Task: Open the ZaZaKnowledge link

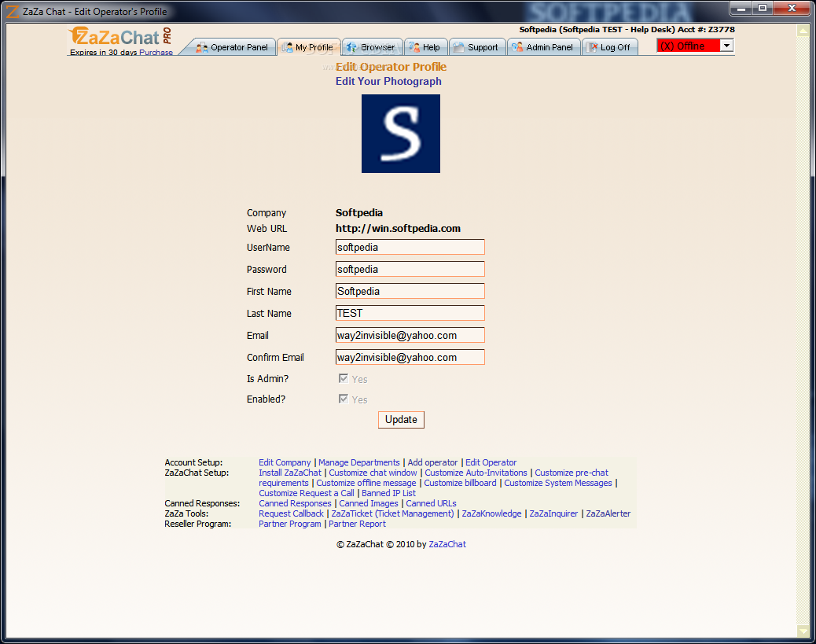Action: (x=492, y=513)
